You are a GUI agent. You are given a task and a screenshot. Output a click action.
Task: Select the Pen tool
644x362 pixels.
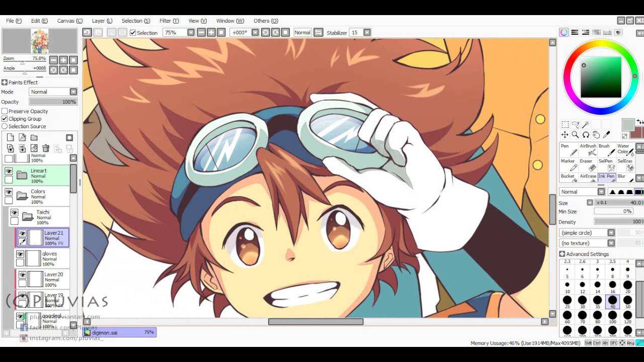click(x=569, y=149)
